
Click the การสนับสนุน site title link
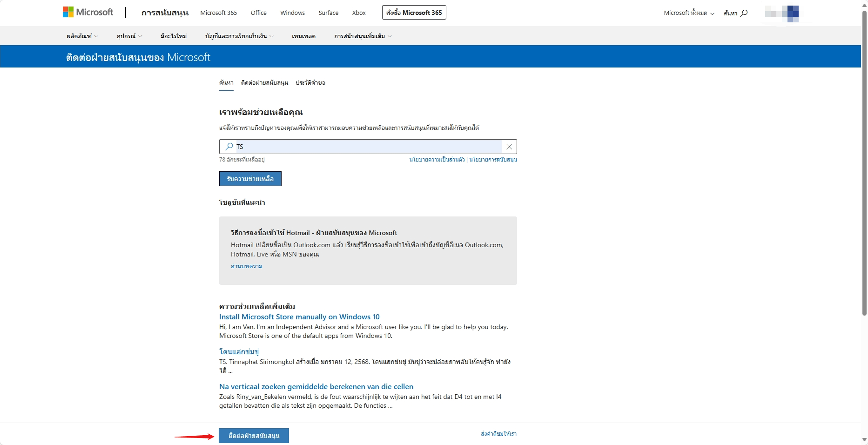click(x=165, y=13)
